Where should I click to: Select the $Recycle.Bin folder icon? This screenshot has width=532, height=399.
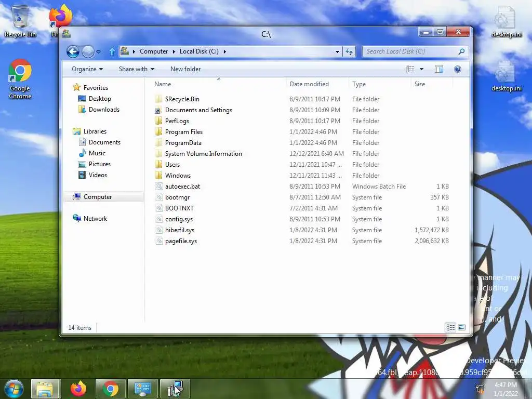point(158,99)
